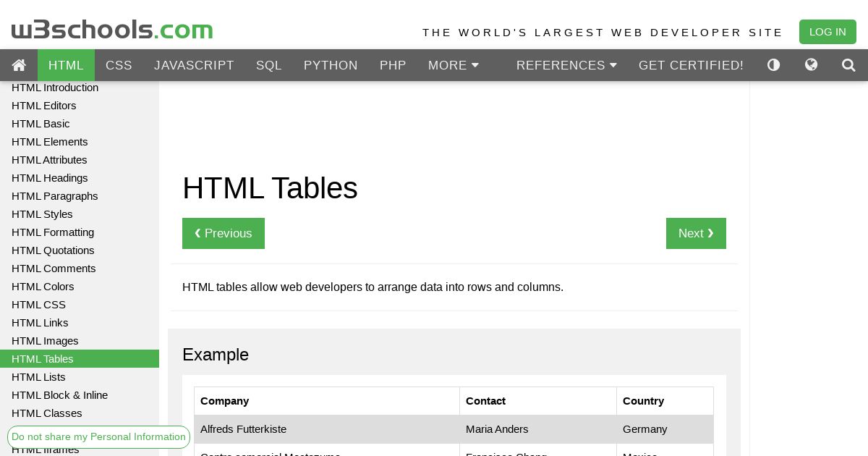This screenshot has width=868, height=456.
Task: Select the PYTHON tab
Action: pyautogui.click(x=331, y=65)
